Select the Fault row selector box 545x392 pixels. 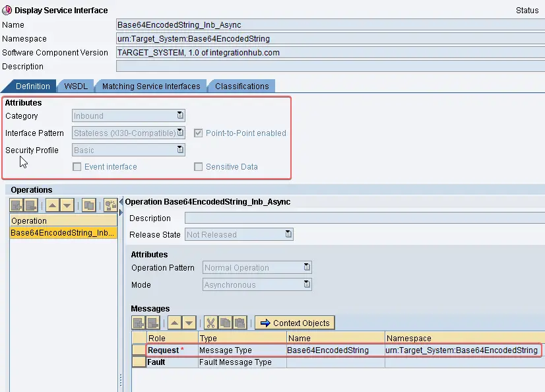(x=139, y=362)
